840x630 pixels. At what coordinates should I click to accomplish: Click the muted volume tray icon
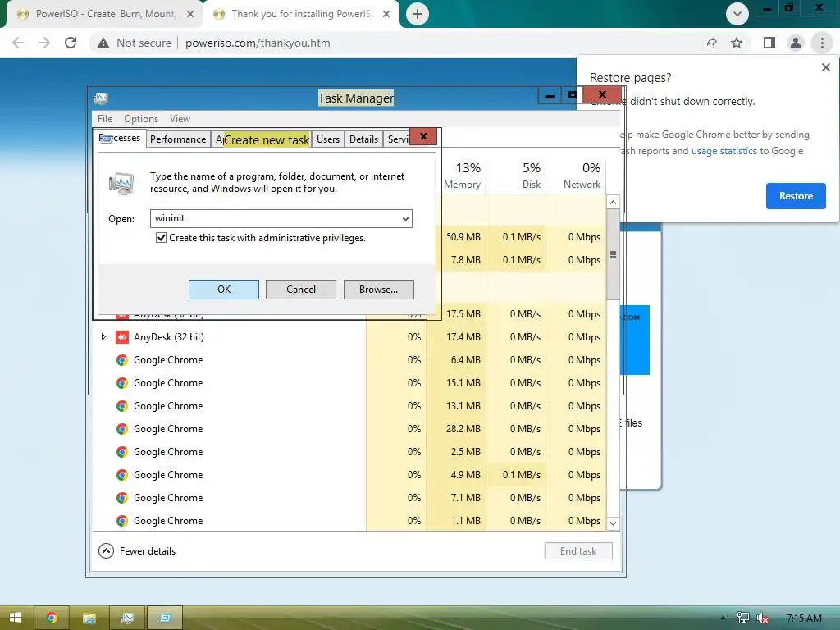coord(762,618)
